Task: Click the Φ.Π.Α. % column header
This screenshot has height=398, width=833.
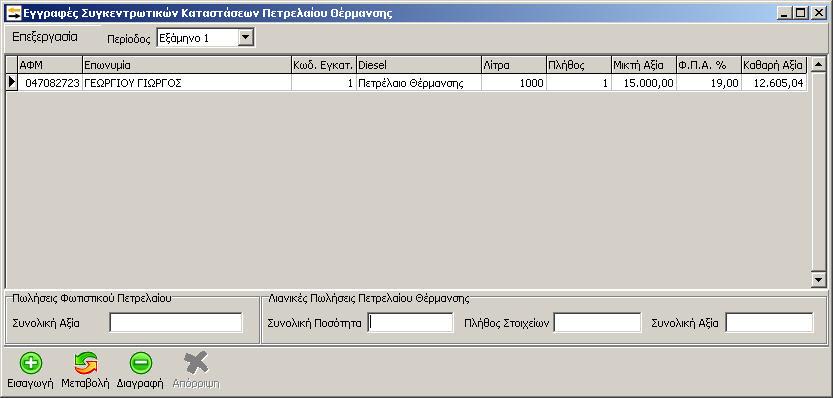Action: [x=709, y=65]
